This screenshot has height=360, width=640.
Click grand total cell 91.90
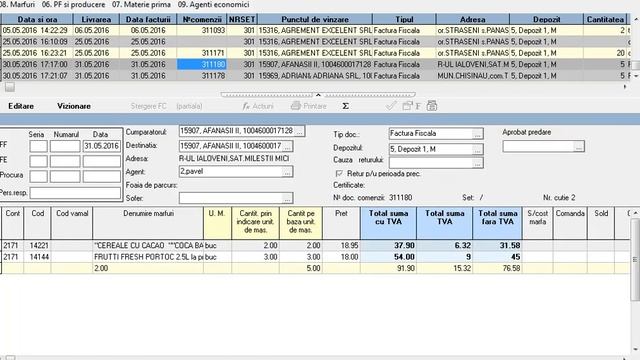389,269
